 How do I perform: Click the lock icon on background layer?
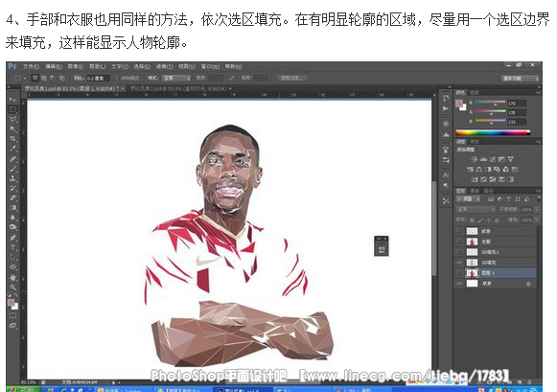(528, 284)
